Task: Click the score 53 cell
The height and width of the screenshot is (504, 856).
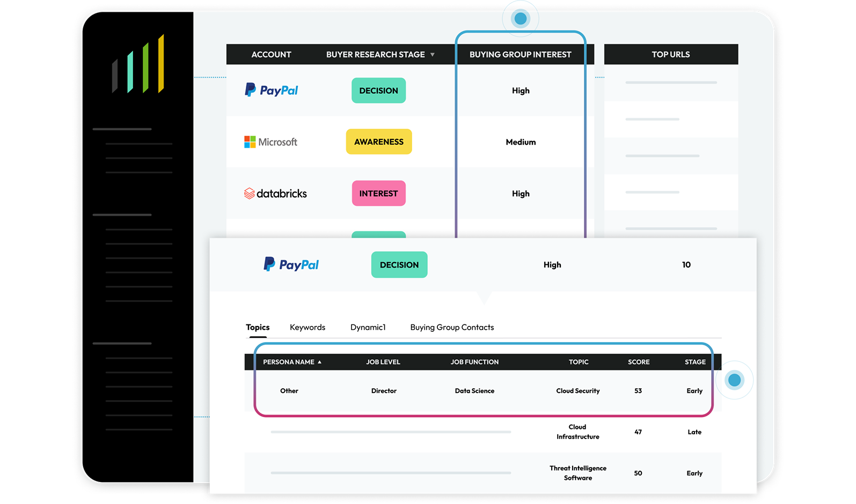Action: pos(638,391)
